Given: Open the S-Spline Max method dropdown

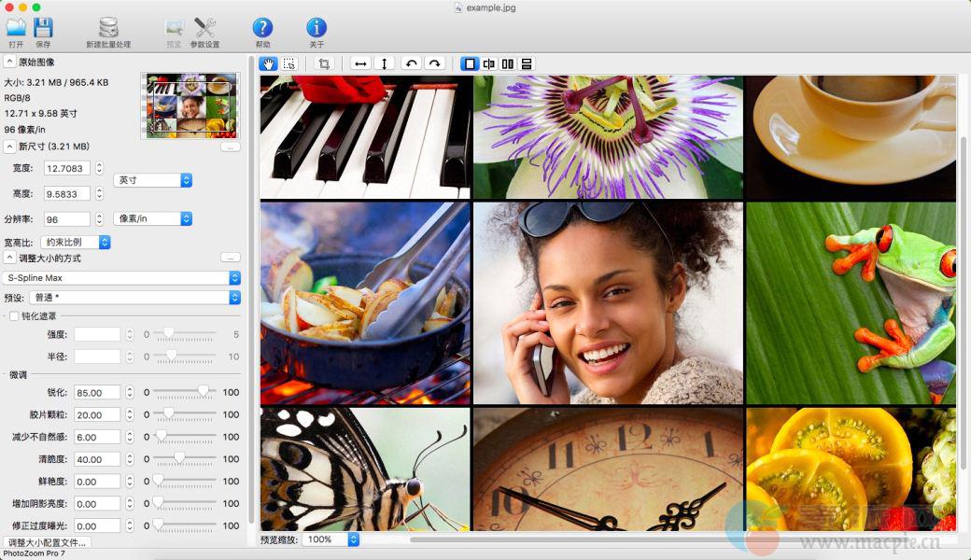Looking at the screenshot, I should click(121, 278).
